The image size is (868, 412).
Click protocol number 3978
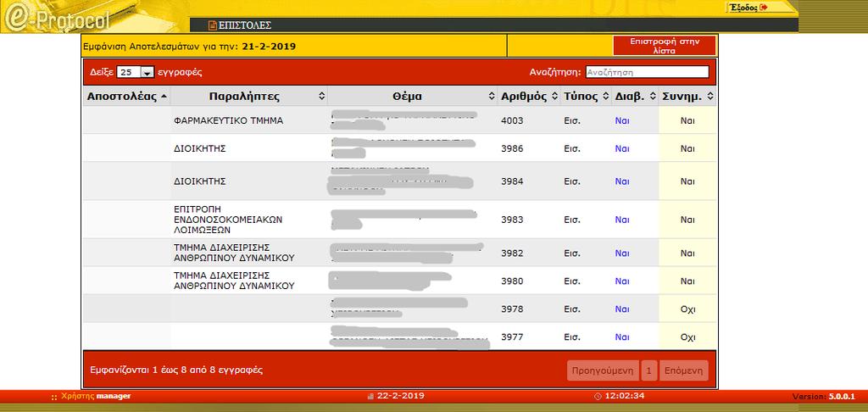(x=512, y=309)
